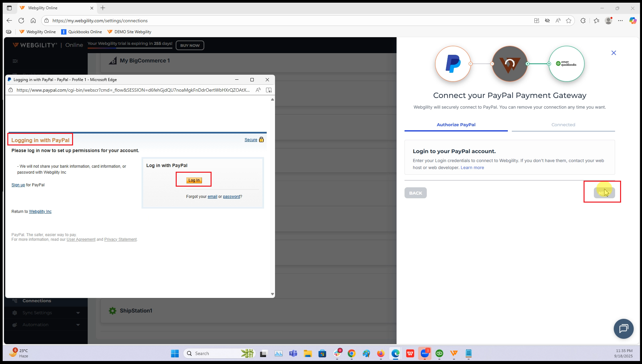
Task: Open the Copilot icon in Edge
Action: [633, 21]
